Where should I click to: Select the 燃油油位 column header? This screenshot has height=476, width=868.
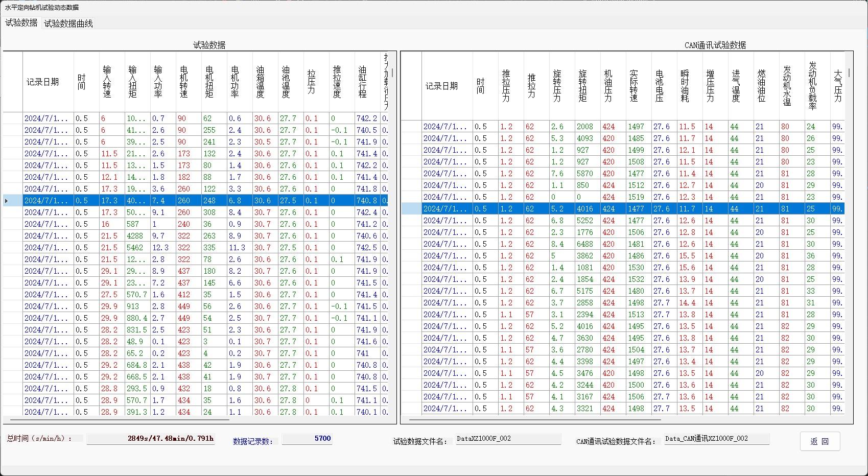766,86
